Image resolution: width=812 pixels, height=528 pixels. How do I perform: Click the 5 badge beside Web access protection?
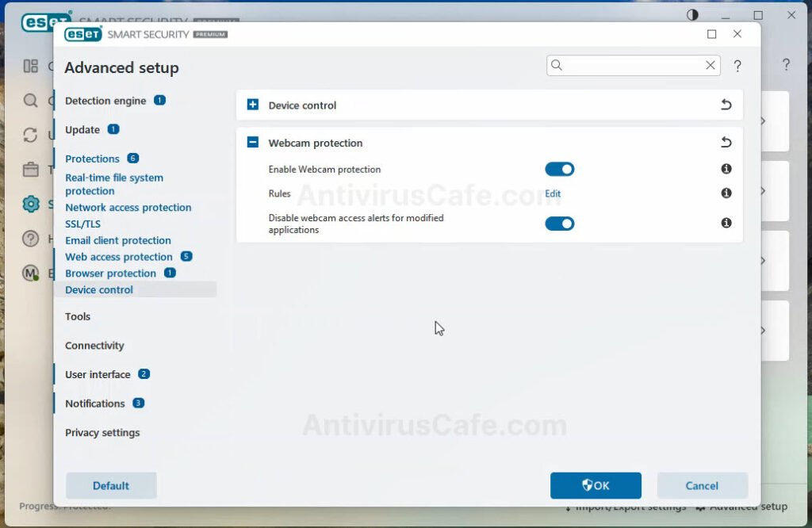(186, 256)
